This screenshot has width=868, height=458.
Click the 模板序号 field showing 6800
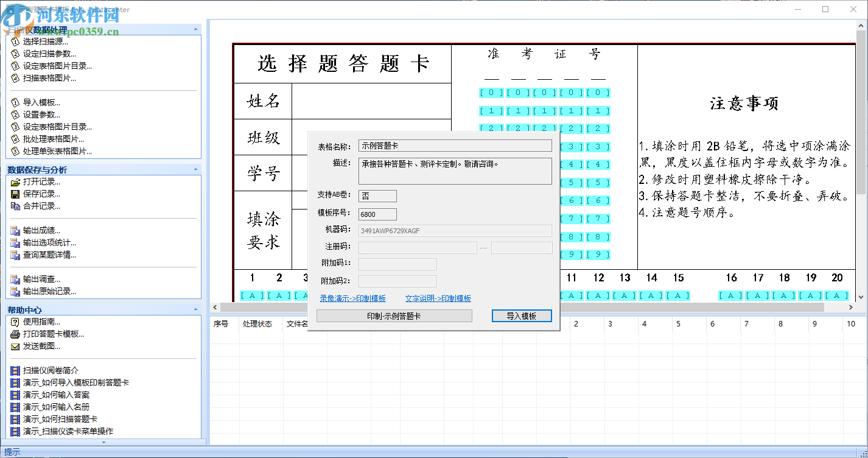click(377, 214)
